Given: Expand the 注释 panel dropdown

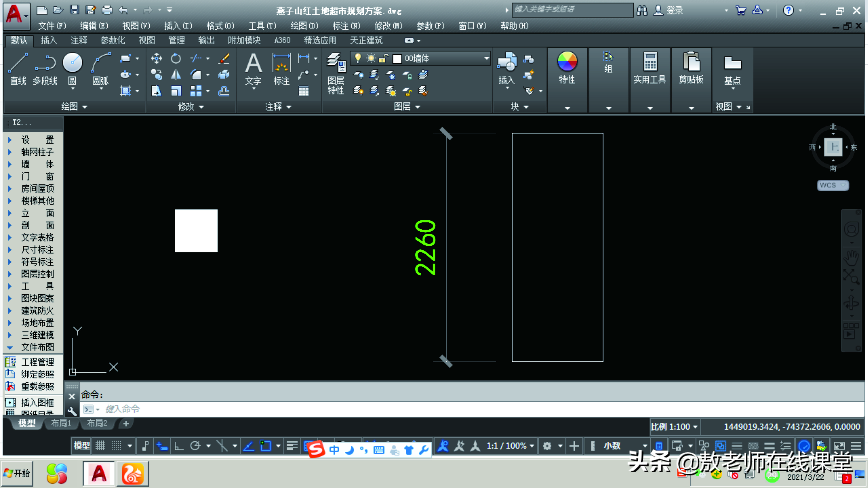Looking at the screenshot, I should 278,107.
